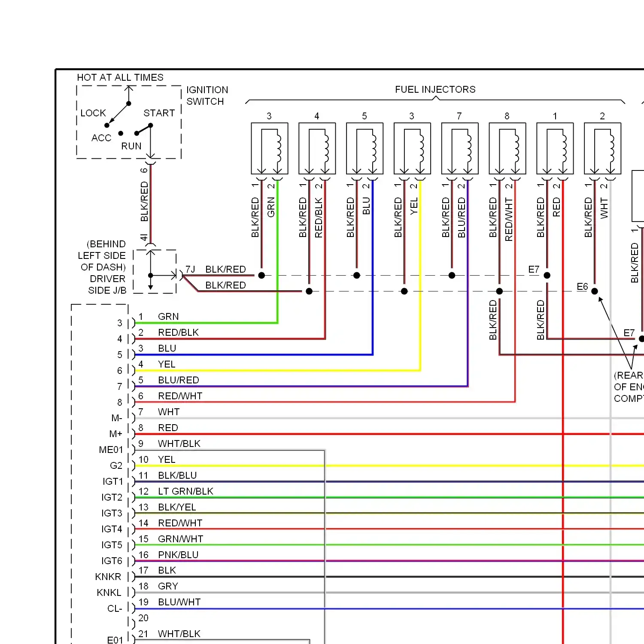This screenshot has width=644, height=644.
Task: Select the "IGNITION SWITCH" label
Action: coord(207,96)
